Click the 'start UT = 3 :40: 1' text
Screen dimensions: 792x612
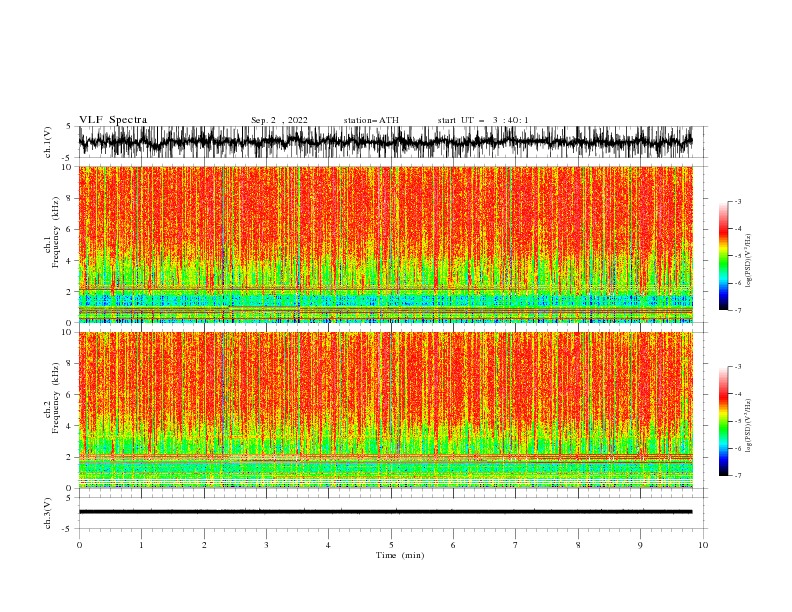click(483, 120)
